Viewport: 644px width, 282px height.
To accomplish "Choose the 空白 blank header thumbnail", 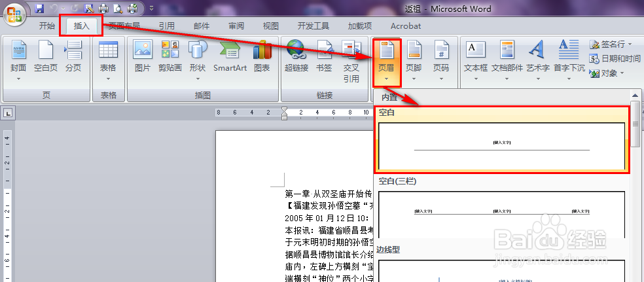I will [501, 146].
